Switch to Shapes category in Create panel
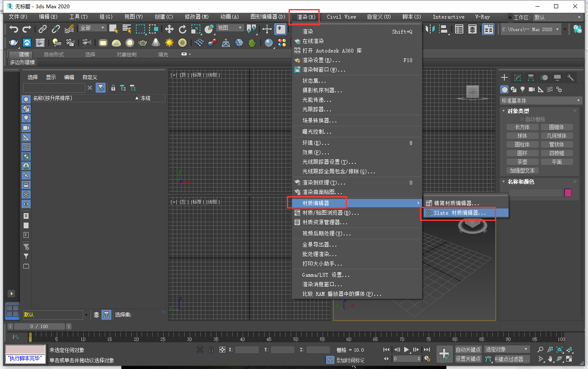This screenshot has height=369, width=588. [x=513, y=89]
